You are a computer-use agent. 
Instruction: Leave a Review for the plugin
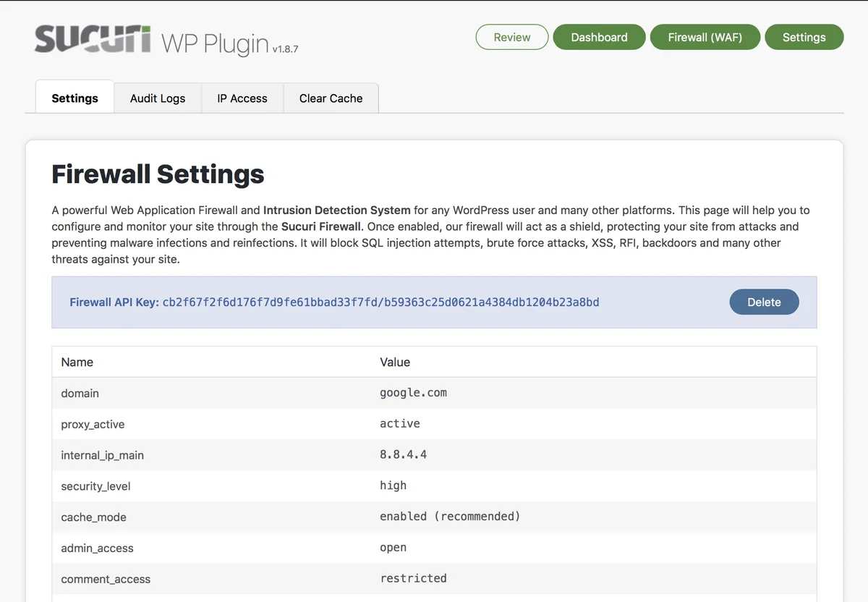click(511, 36)
